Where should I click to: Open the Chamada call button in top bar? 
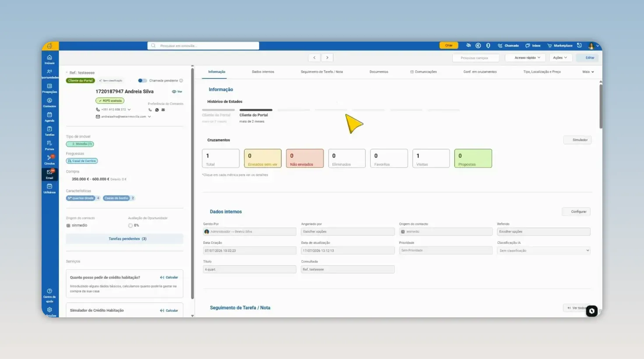pyautogui.click(x=508, y=46)
